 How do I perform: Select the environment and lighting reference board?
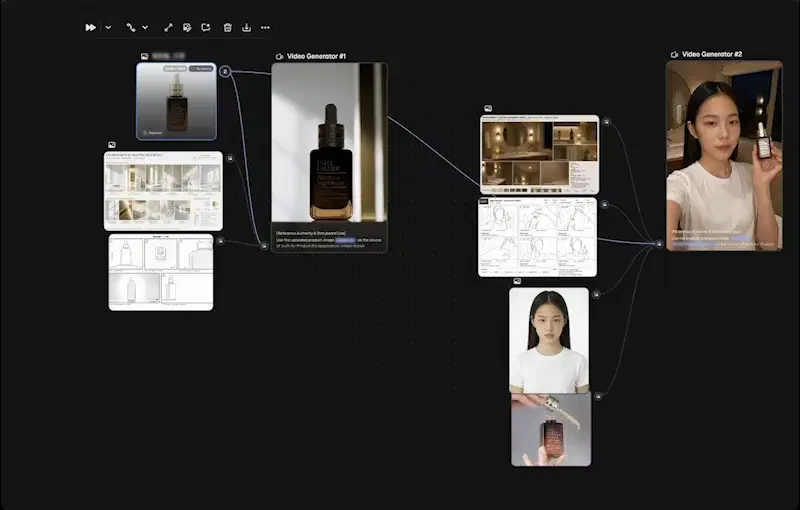click(163, 191)
